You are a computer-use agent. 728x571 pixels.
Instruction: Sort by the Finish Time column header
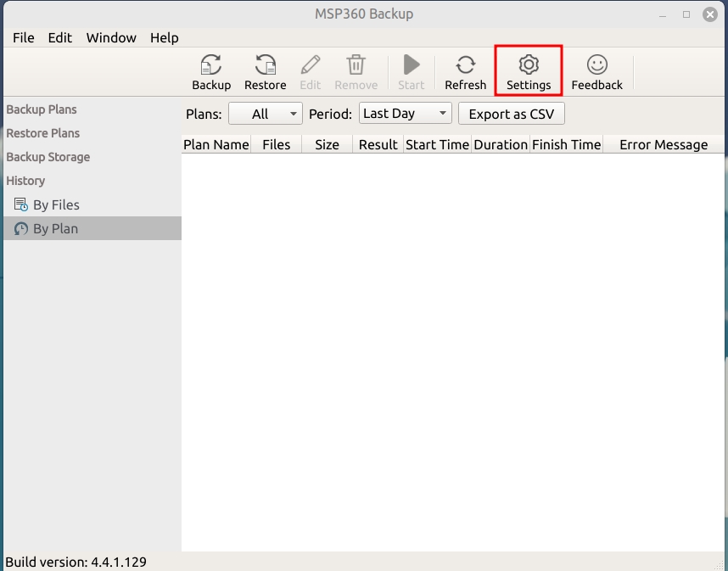567,144
